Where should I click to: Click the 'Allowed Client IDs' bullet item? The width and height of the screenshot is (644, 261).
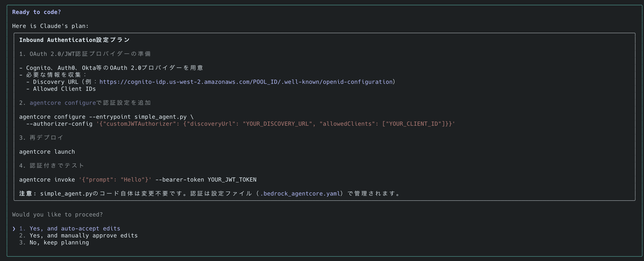[x=64, y=89]
